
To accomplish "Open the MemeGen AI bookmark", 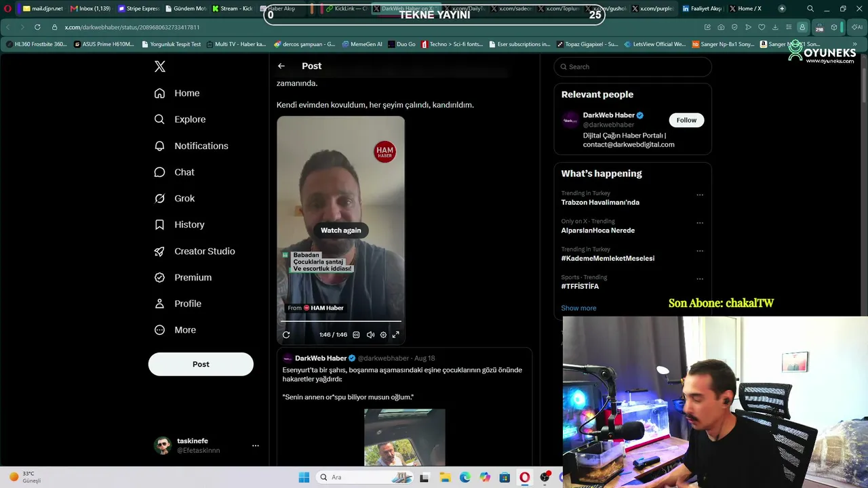I will coord(362,44).
